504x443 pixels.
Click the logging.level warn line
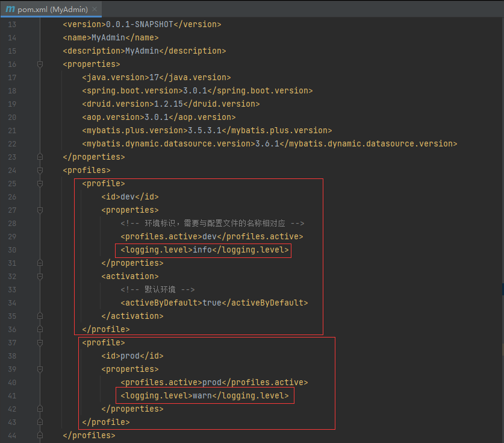[x=205, y=396]
